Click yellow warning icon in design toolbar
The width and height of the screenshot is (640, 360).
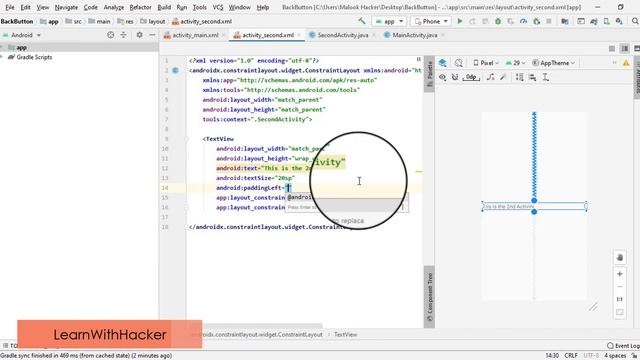click(x=626, y=63)
